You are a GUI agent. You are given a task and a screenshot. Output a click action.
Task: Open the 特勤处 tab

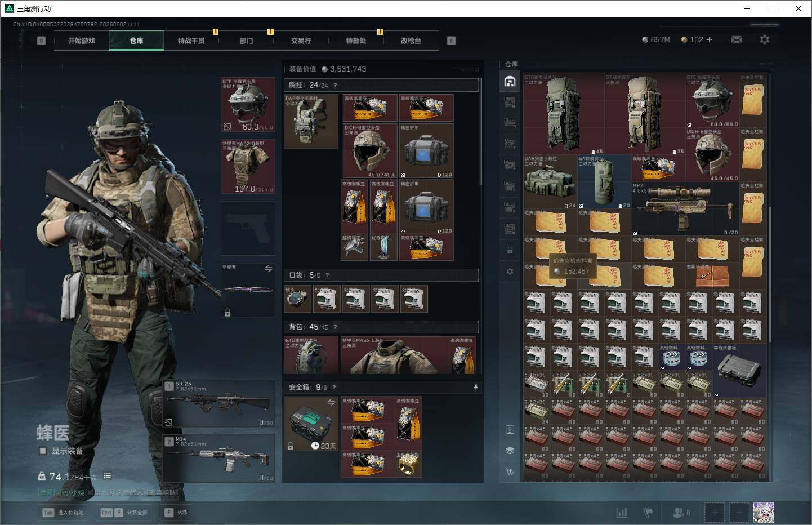coord(356,41)
